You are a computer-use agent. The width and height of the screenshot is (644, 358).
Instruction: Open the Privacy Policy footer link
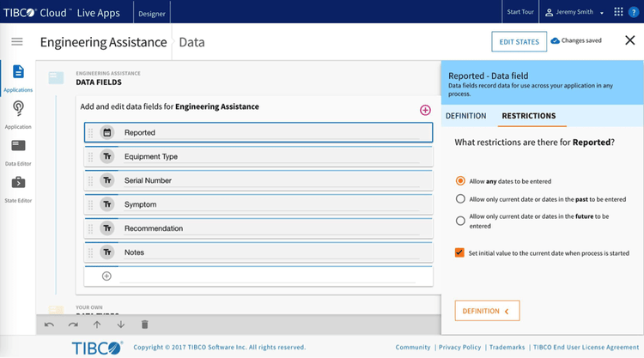pos(459,348)
